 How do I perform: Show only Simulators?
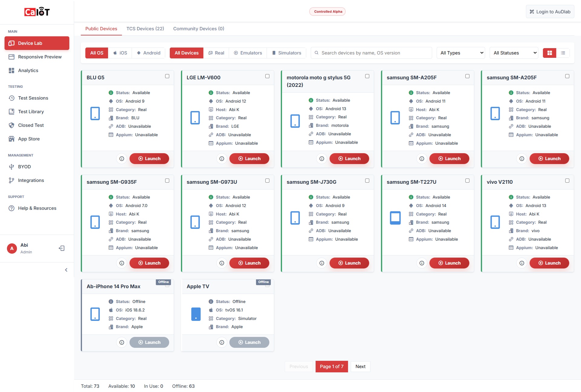pos(287,53)
